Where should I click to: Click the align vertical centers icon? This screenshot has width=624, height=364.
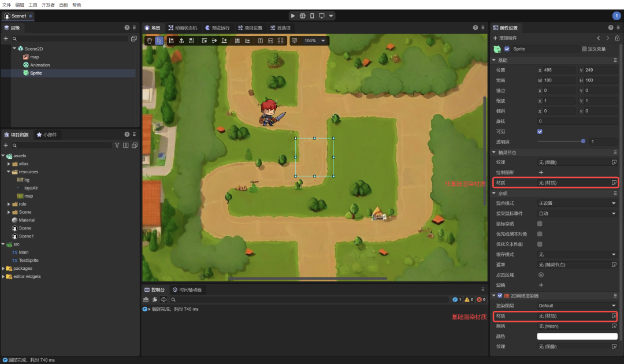[x=214, y=40]
